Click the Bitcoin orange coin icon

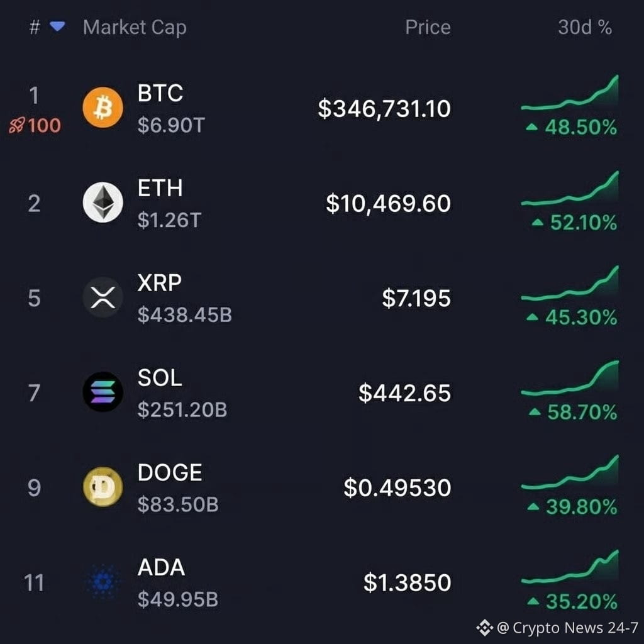[103, 108]
